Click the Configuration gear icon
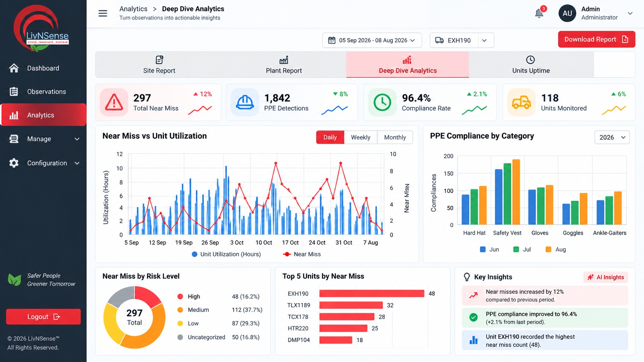Screen dimensions: 644x362 coord(14,163)
